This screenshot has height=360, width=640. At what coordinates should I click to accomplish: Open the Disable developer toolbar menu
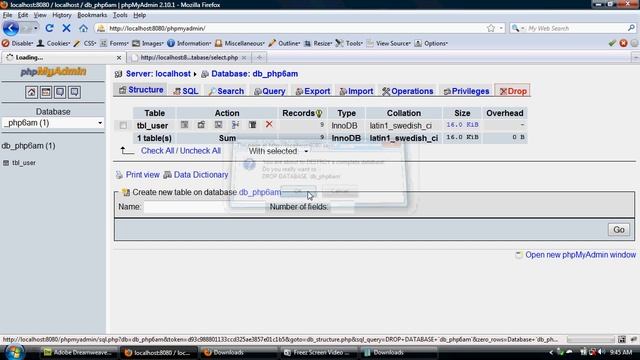17,43
